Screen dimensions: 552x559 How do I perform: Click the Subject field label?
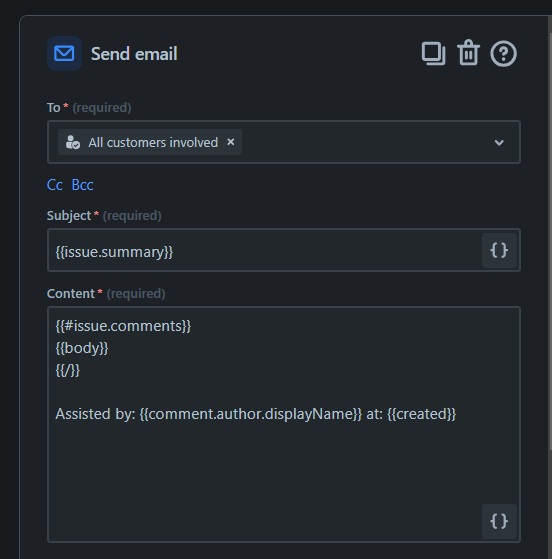click(x=69, y=216)
